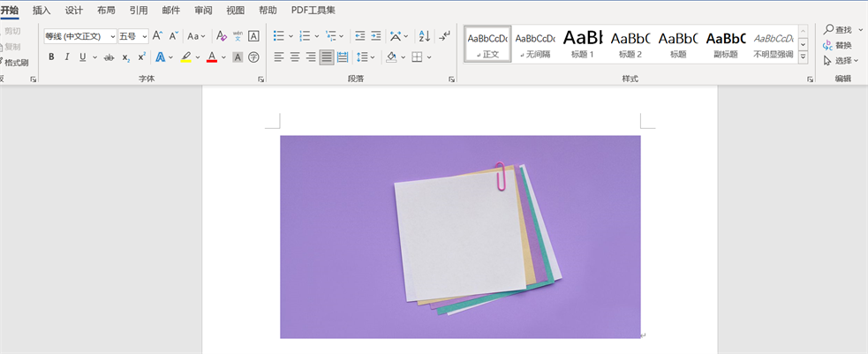Show paragraph marks and hidden symbols
The height and width of the screenshot is (354, 868).
tap(444, 36)
